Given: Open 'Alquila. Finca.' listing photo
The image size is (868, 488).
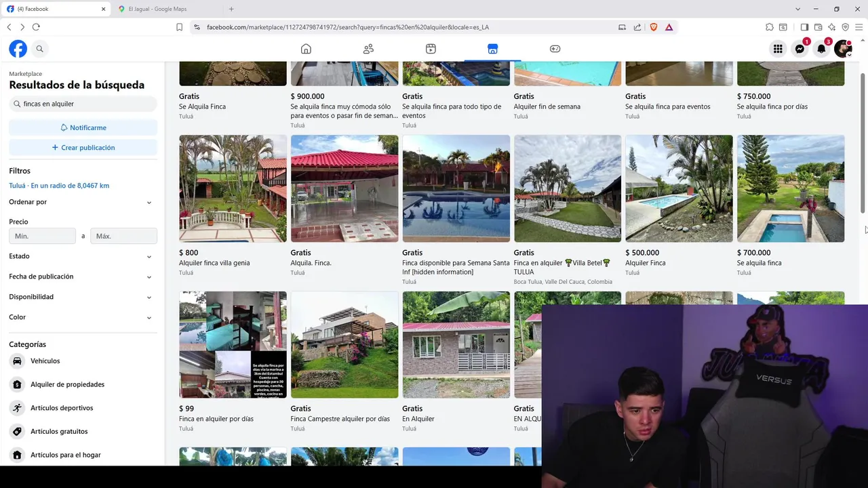Looking at the screenshot, I should tap(344, 188).
